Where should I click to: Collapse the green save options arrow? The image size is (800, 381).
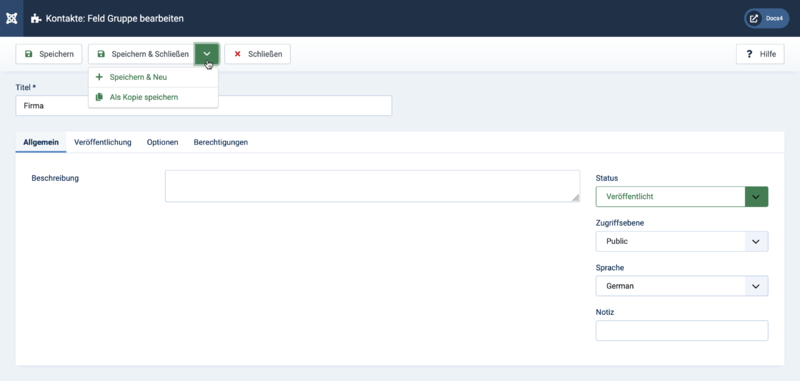[x=207, y=54]
